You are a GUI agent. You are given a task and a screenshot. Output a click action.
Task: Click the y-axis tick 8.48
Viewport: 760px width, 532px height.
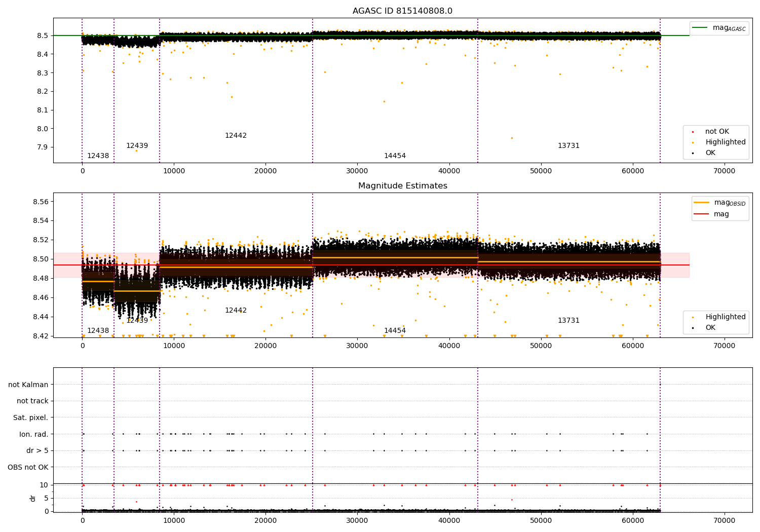(41, 279)
